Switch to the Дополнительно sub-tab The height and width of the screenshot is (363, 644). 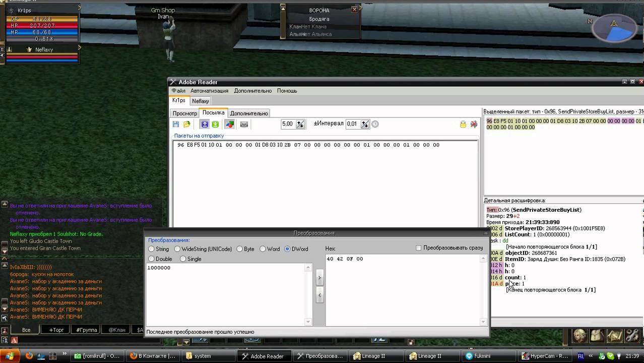[249, 113]
